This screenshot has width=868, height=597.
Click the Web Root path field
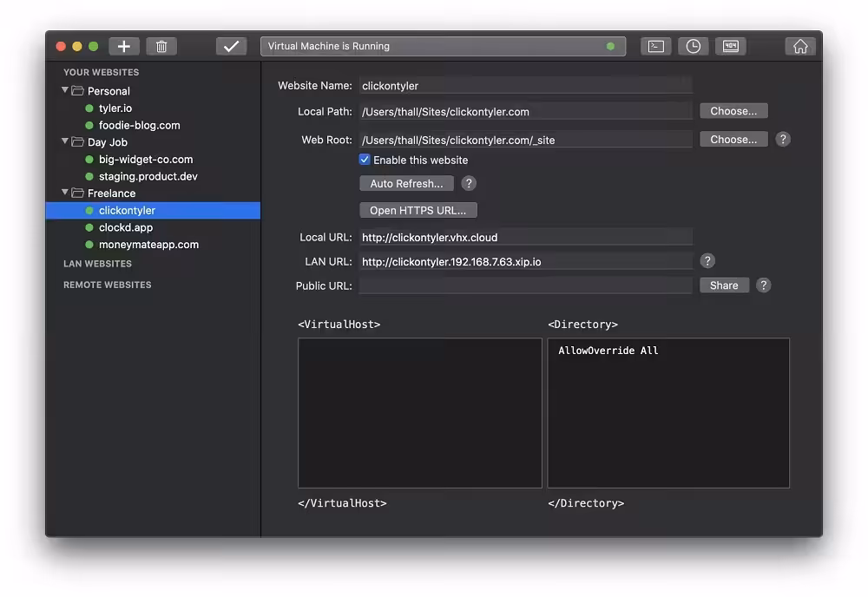point(525,140)
